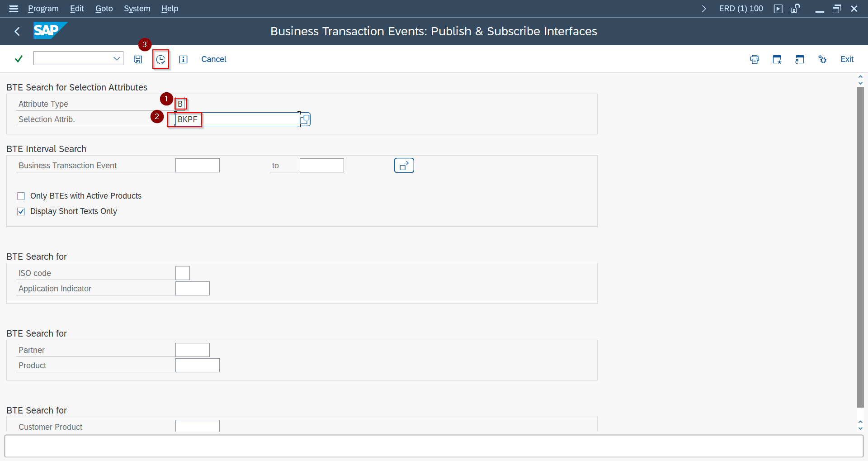Click the Application Indicator input field
This screenshot has height=461, width=868.
(x=193, y=289)
